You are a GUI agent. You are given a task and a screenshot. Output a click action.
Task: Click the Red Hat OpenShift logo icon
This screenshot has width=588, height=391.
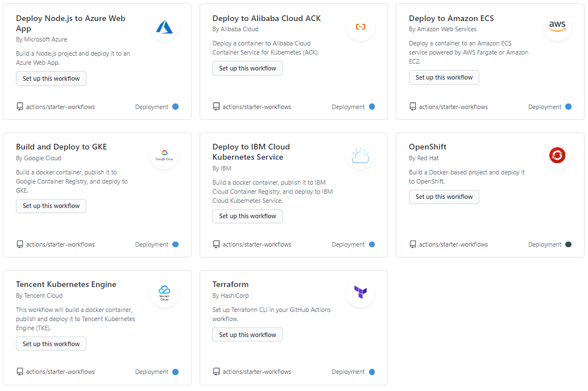(x=557, y=155)
